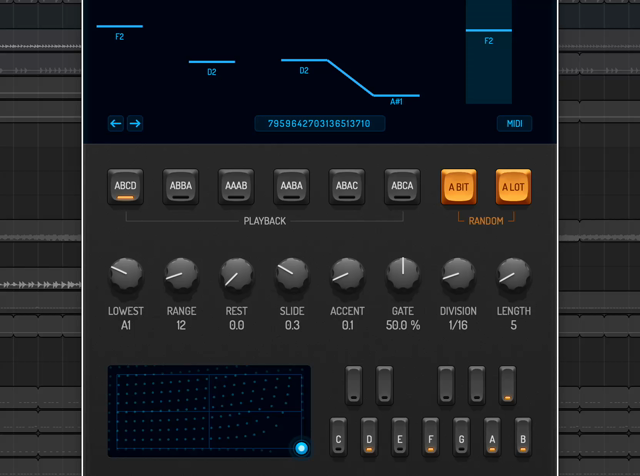Toggle the A note key
The height and width of the screenshot is (476, 640).
492,436
